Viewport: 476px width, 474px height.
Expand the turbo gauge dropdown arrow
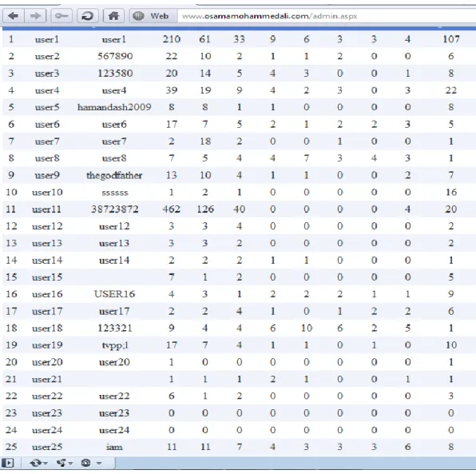point(99,464)
